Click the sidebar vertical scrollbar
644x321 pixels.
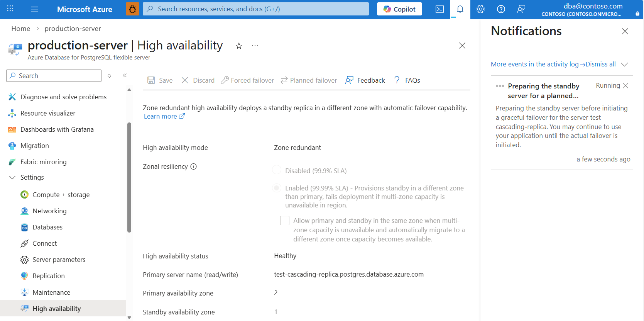(x=129, y=178)
